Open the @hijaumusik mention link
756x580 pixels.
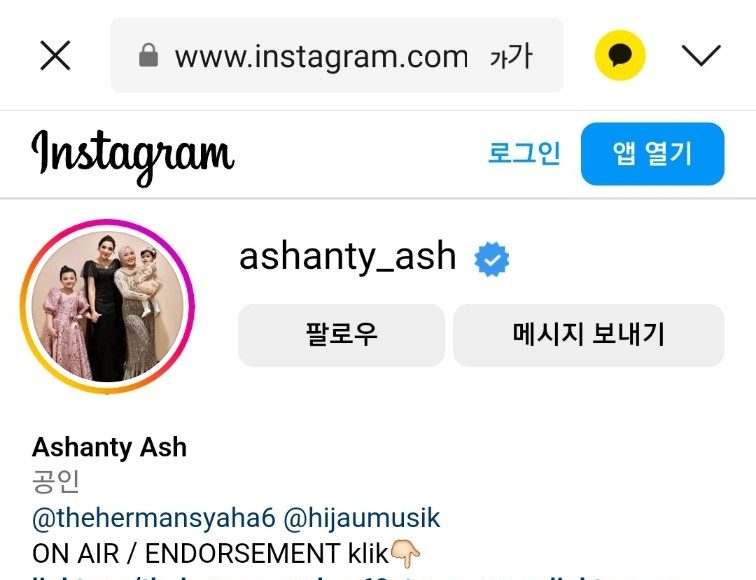pos(362,518)
